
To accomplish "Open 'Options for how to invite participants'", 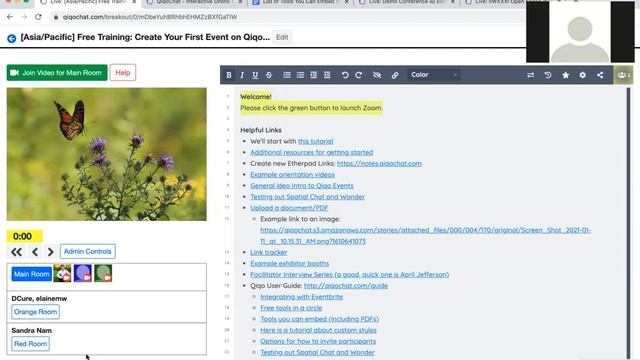I will point(318,341).
